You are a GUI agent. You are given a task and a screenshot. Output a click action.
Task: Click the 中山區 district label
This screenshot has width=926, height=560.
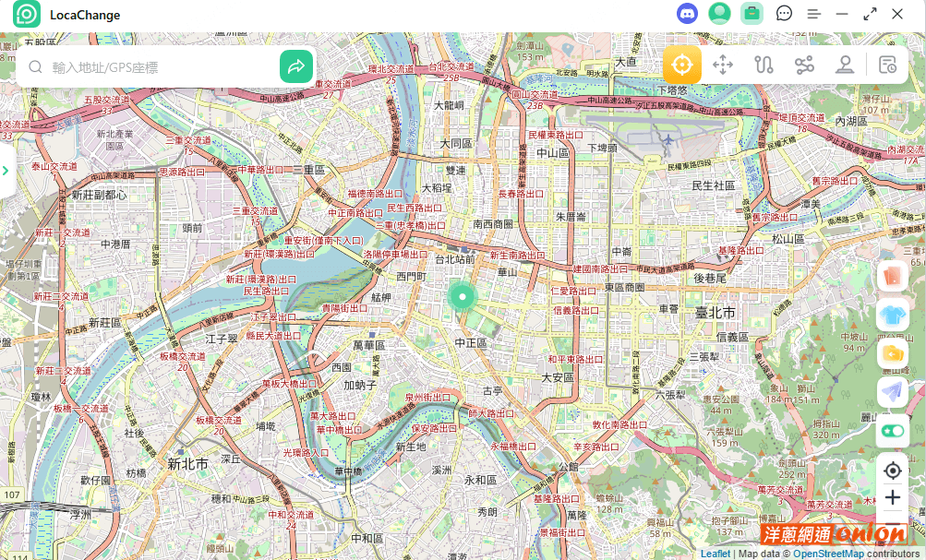pos(552,153)
